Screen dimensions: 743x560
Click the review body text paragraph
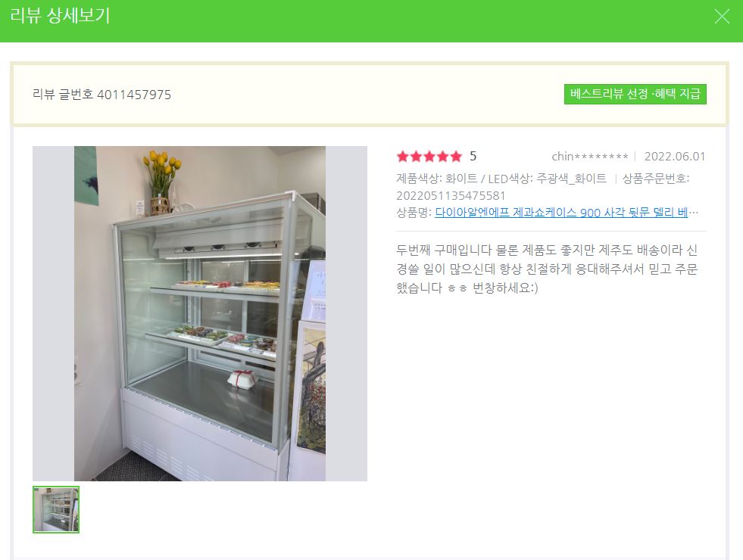pos(547,269)
